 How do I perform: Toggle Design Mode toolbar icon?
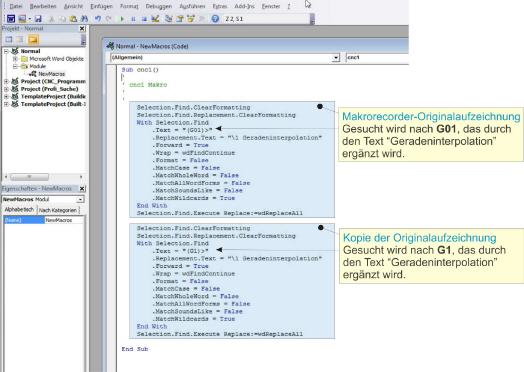[x=155, y=19]
